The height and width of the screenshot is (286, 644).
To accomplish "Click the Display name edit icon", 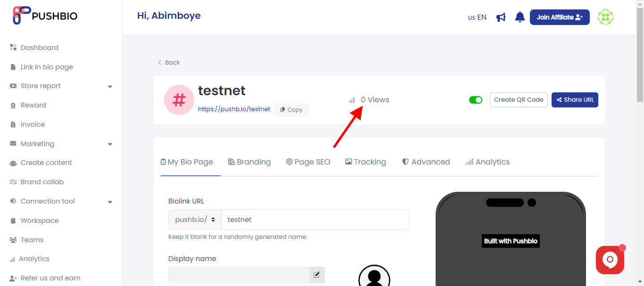I will point(317,275).
